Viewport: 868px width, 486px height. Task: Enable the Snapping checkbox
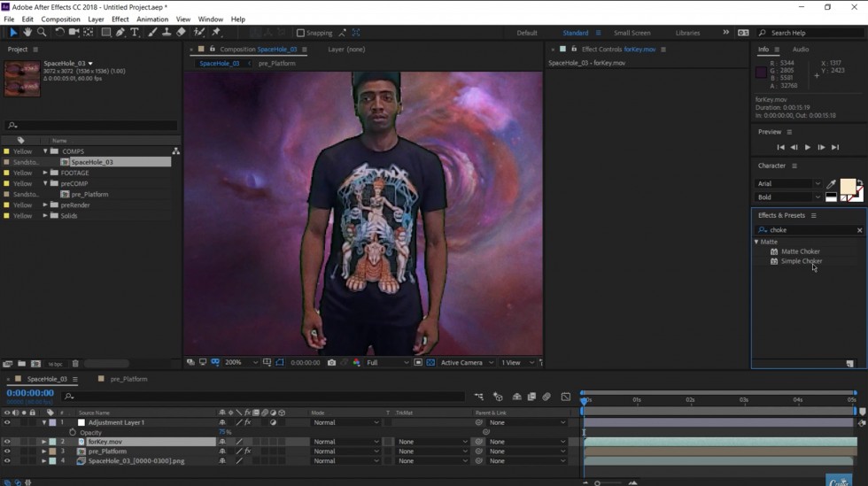[x=300, y=33]
